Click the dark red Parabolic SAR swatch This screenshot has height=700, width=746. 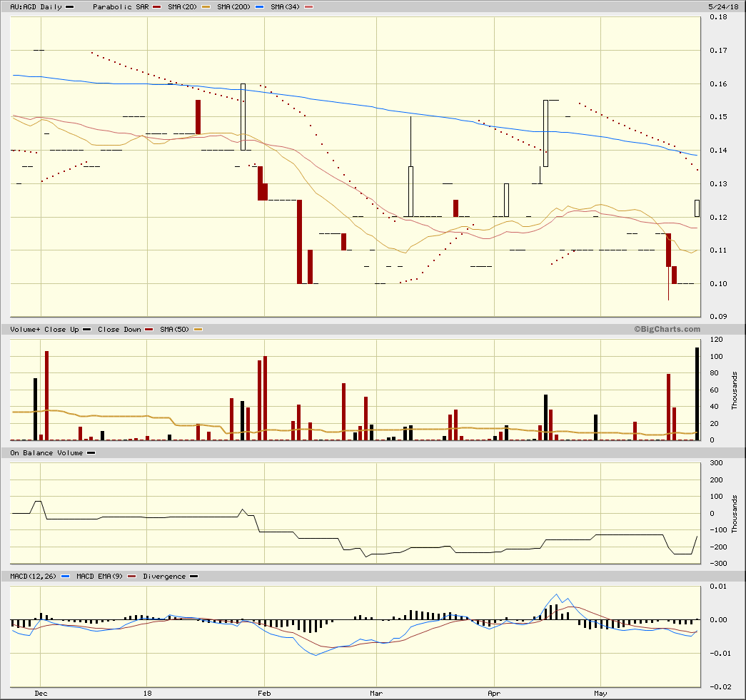[x=157, y=6]
